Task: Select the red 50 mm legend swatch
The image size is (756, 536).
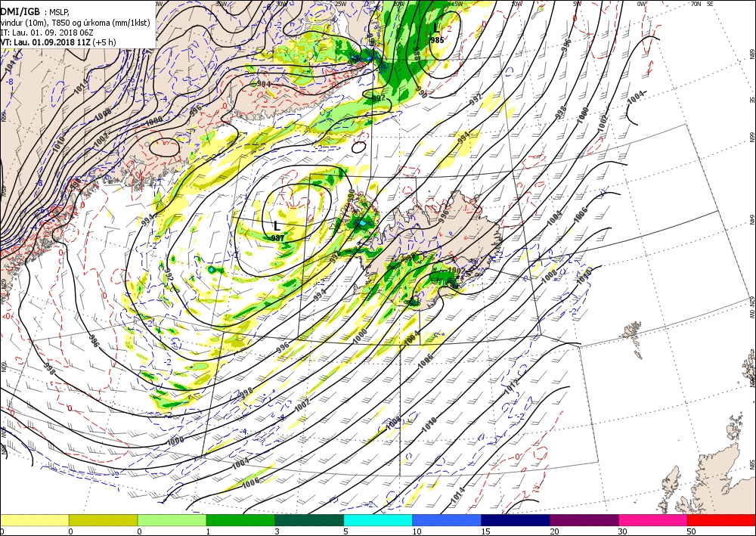Action: tap(722, 520)
